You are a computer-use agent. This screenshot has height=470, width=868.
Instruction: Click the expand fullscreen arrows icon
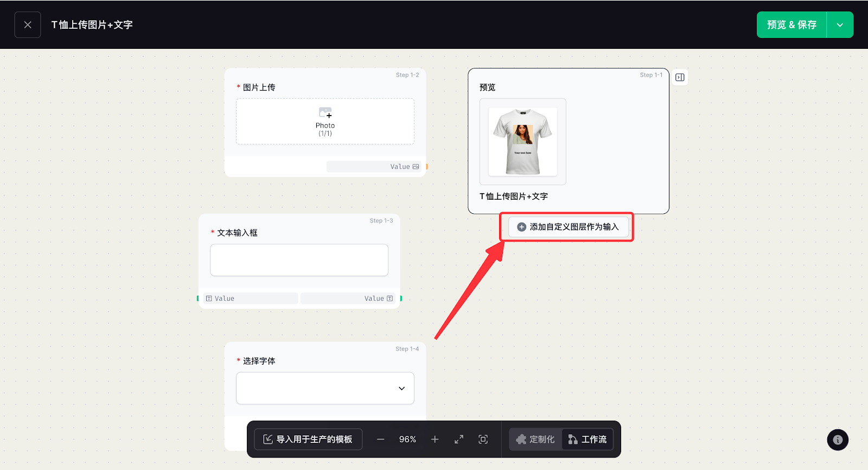459,439
